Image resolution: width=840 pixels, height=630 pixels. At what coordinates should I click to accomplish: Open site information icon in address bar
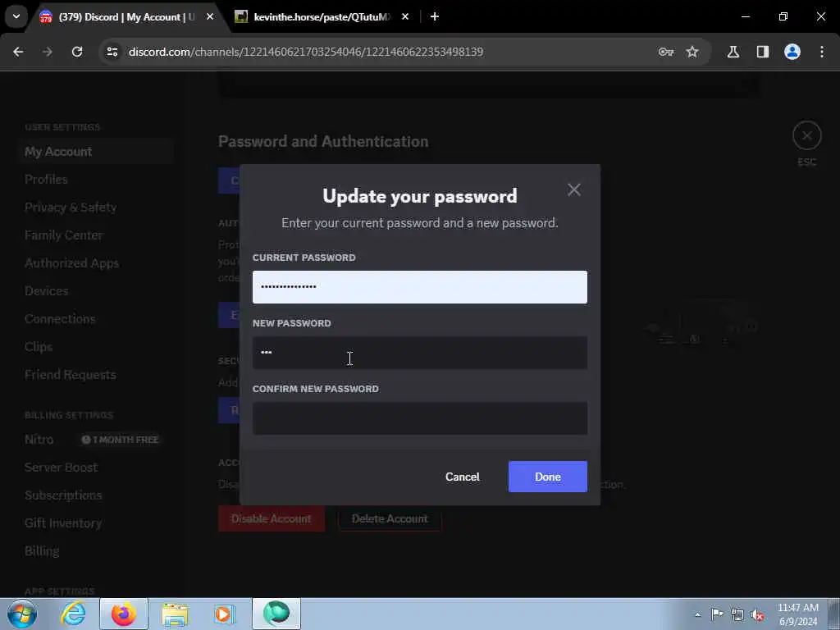pos(112,52)
